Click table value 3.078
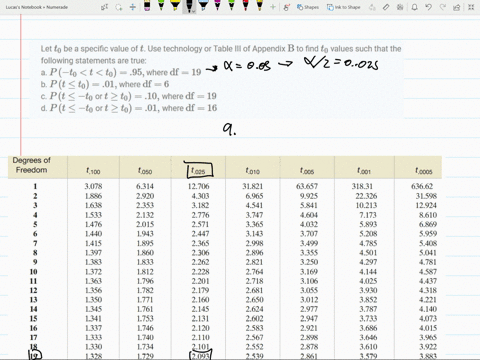 pos(93,186)
